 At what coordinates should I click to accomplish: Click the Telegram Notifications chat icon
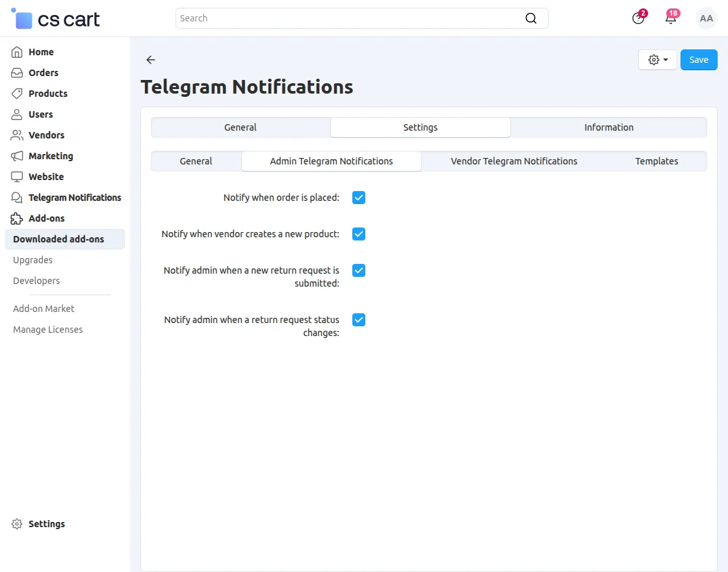(x=17, y=198)
